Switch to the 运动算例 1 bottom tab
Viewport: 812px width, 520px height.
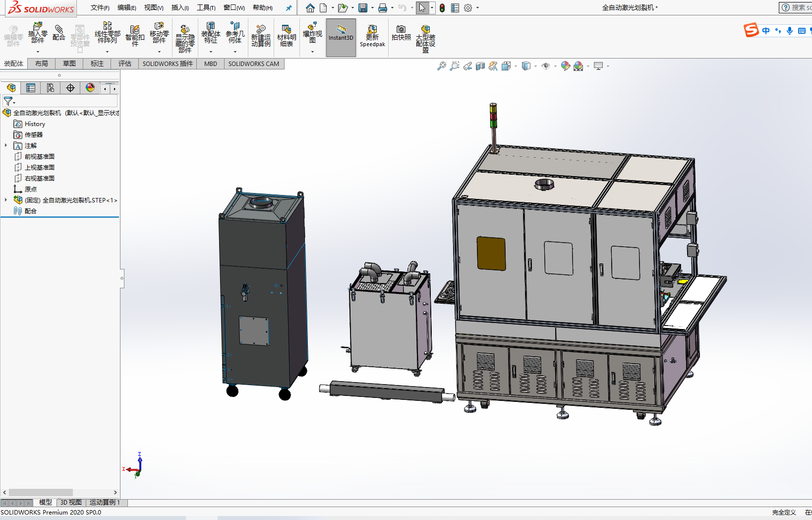[x=105, y=503]
